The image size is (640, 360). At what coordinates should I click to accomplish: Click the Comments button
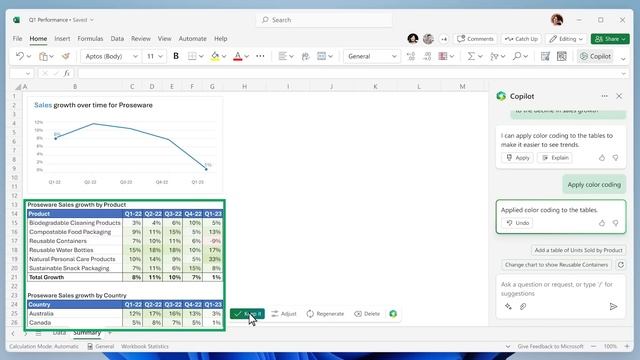click(x=475, y=39)
